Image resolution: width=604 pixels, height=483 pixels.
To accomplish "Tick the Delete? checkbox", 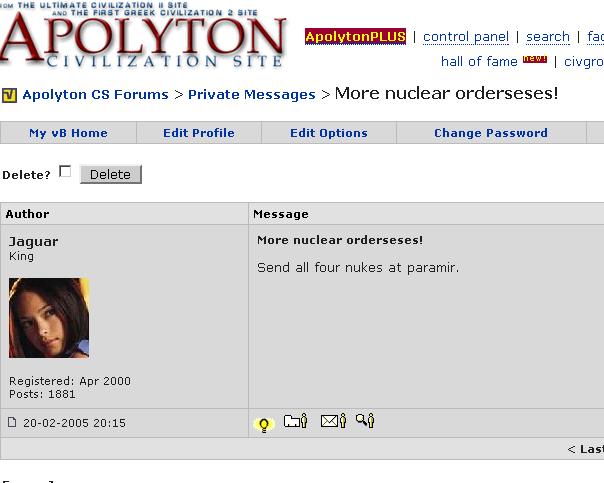I will click(x=65, y=172).
